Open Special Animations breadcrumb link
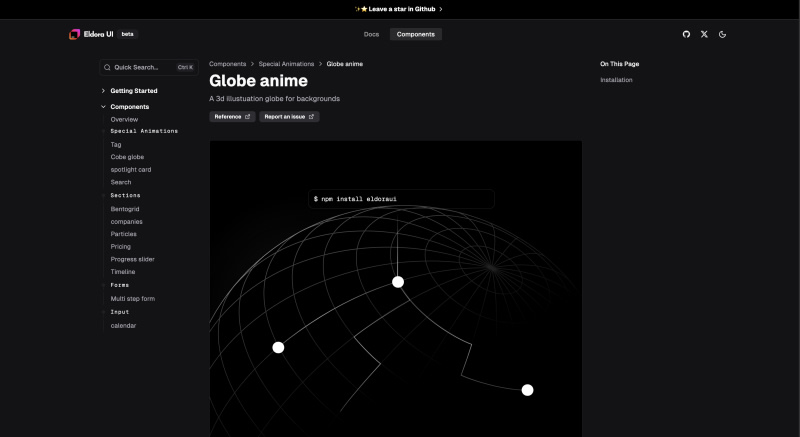Screen dimensions: 800x437 [287, 64]
